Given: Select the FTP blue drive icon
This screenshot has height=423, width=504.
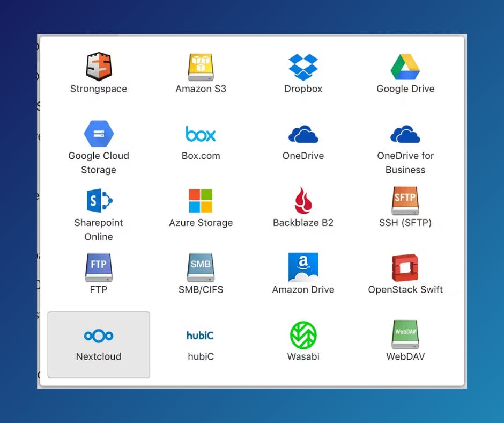Looking at the screenshot, I should pyautogui.click(x=99, y=267).
